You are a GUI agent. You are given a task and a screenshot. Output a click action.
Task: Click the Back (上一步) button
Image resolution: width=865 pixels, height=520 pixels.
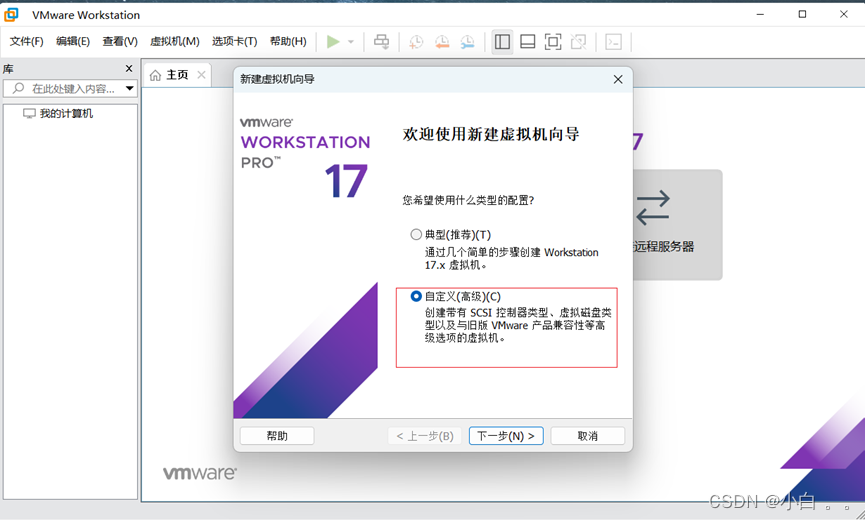pos(425,436)
